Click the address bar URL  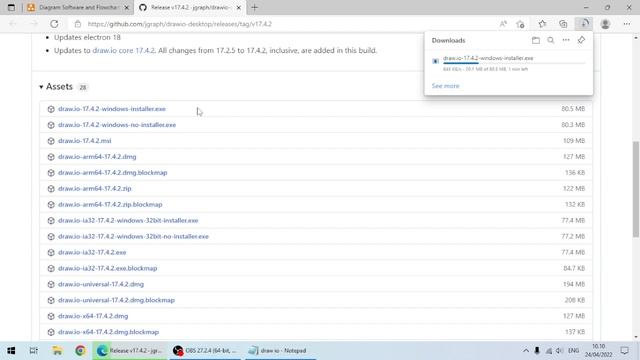[x=180, y=24]
